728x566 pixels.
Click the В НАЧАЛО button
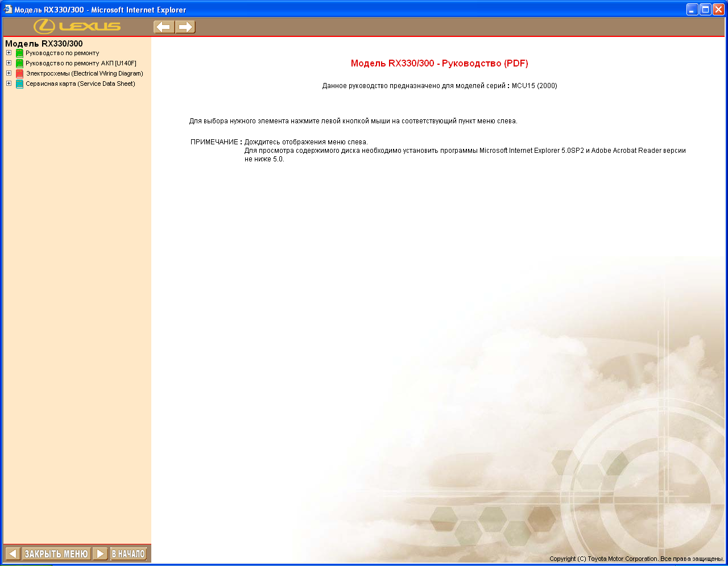(x=128, y=553)
